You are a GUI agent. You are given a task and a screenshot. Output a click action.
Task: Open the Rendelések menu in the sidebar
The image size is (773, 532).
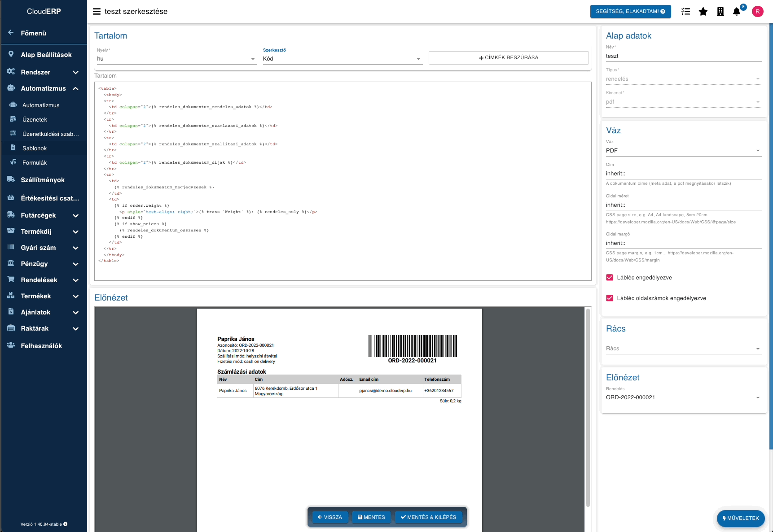(x=40, y=279)
